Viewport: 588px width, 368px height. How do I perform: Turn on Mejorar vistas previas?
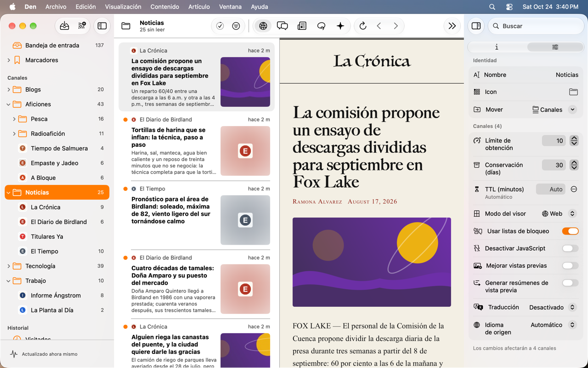coord(570,266)
